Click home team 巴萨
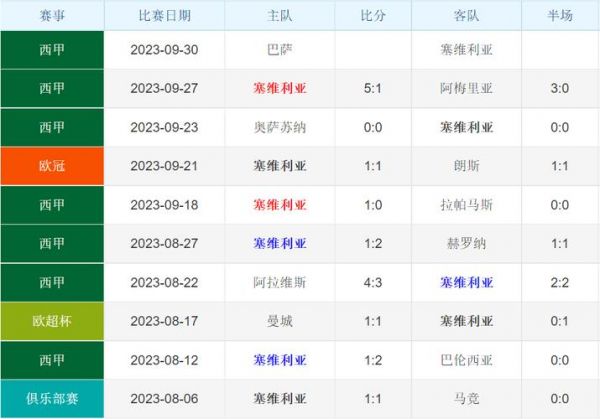This screenshot has height=419, width=600. pos(280,50)
